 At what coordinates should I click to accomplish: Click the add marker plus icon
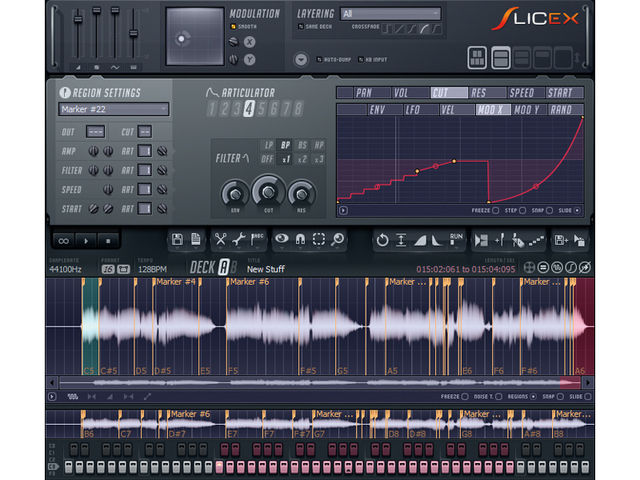click(500, 240)
